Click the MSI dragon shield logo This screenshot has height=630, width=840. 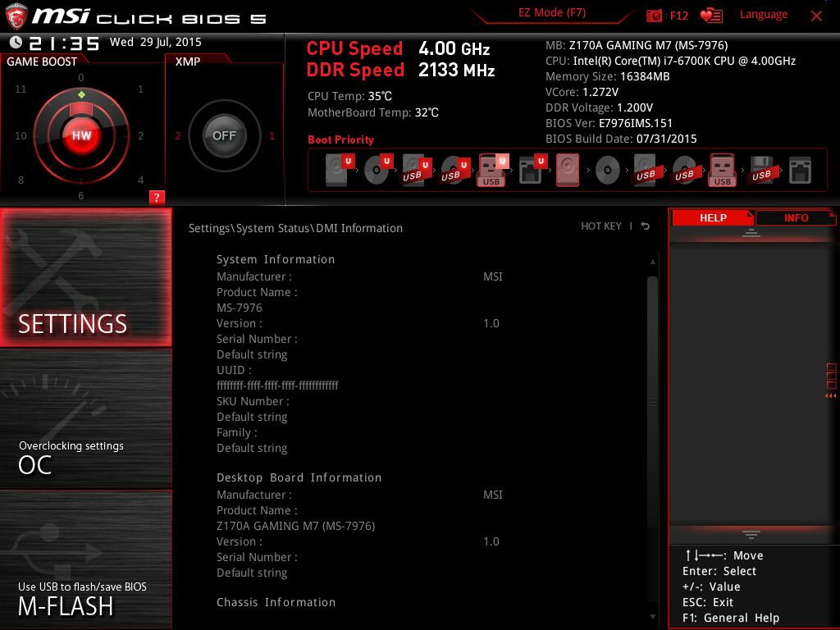point(16,16)
